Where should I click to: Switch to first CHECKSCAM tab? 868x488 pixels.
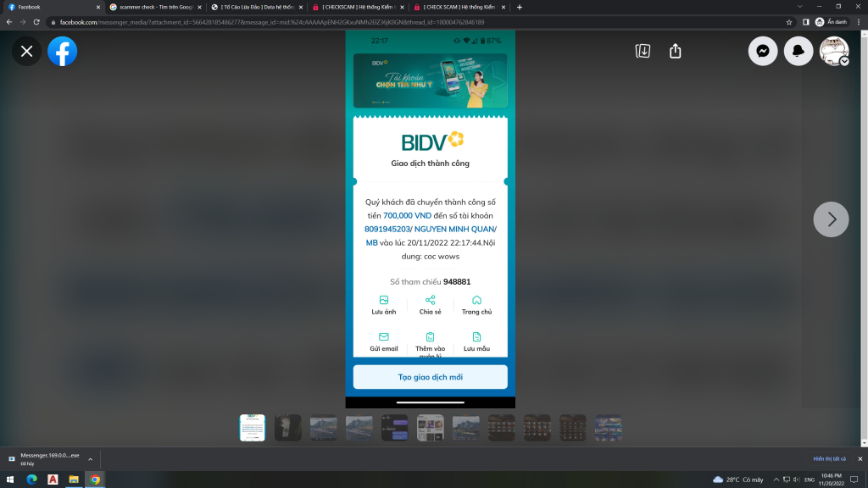357,7
